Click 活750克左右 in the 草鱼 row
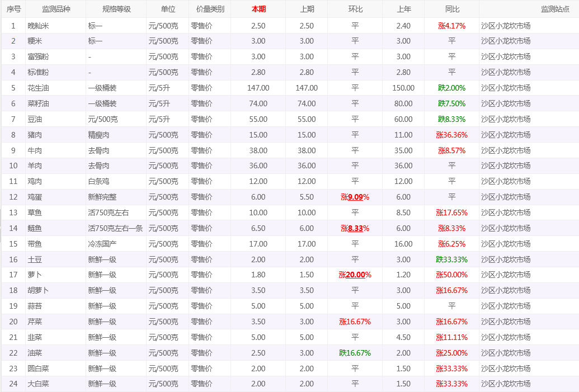Viewport: 579px width, 392px height. click(x=109, y=212)
